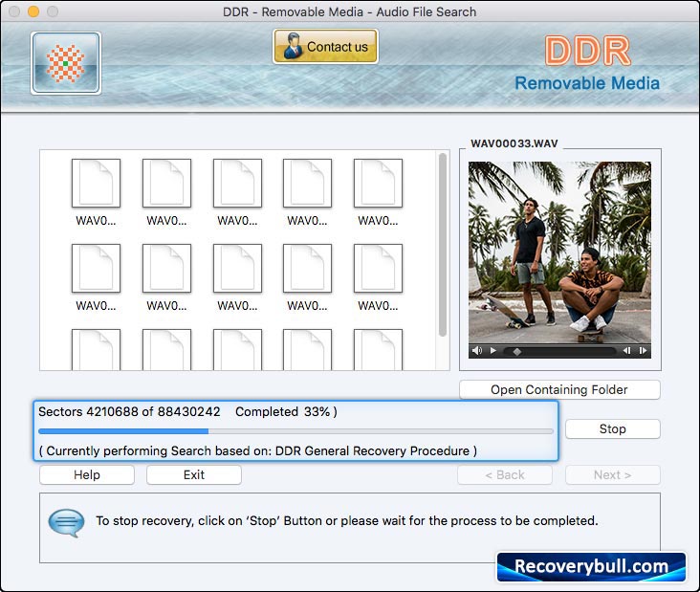The height and width of the screenshot is (592, 700).
Task: Select the middle WAV file icon in the second row
Action: click(x=237, y=269)
